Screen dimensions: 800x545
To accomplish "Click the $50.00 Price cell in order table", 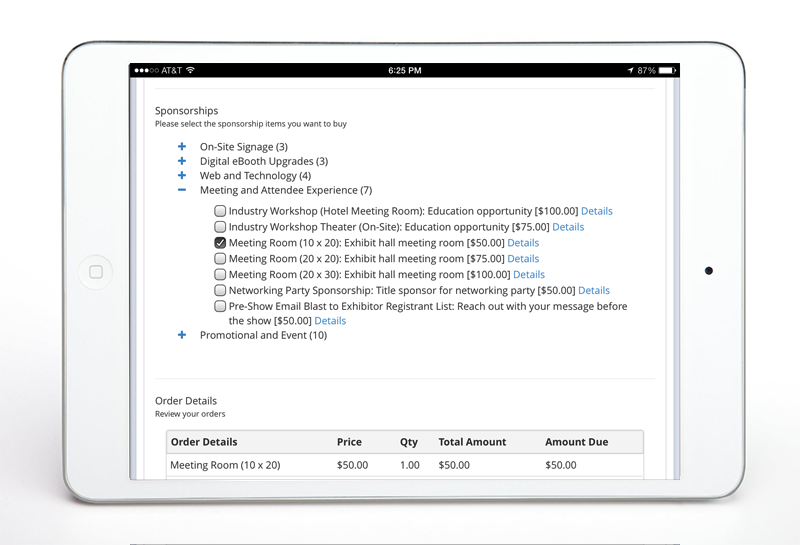I will [352, 465].
